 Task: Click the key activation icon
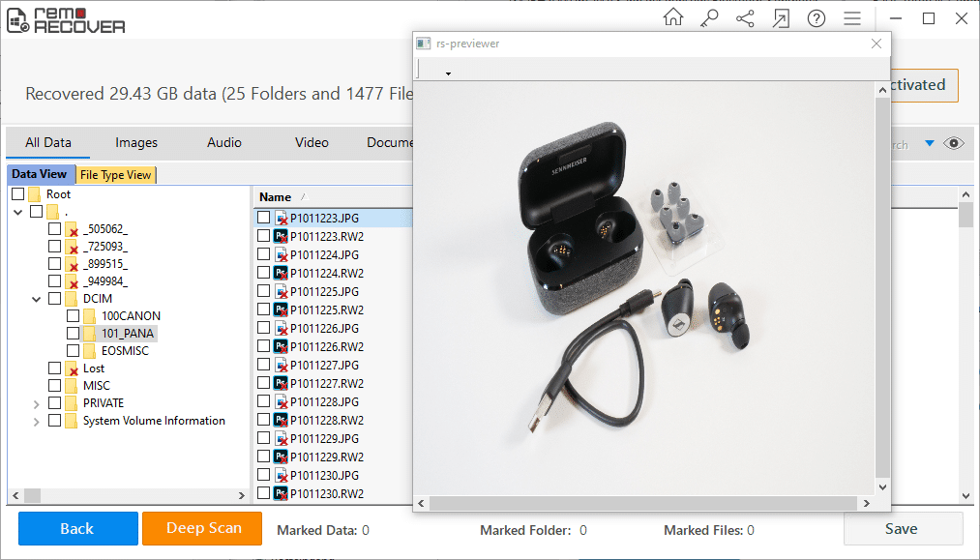709,18
